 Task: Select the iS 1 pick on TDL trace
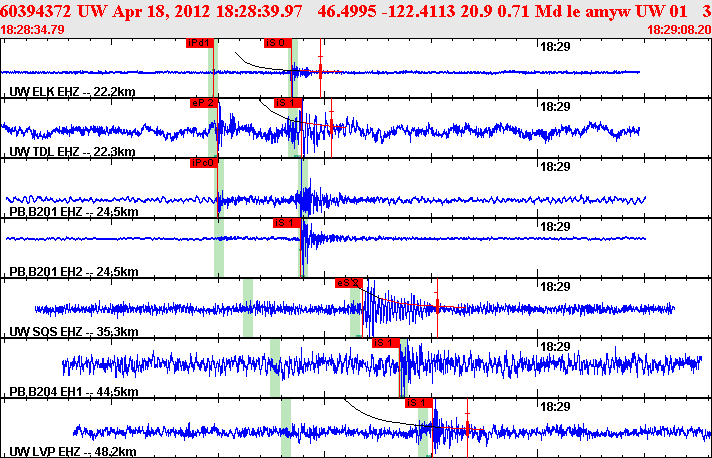coord(287,103)
